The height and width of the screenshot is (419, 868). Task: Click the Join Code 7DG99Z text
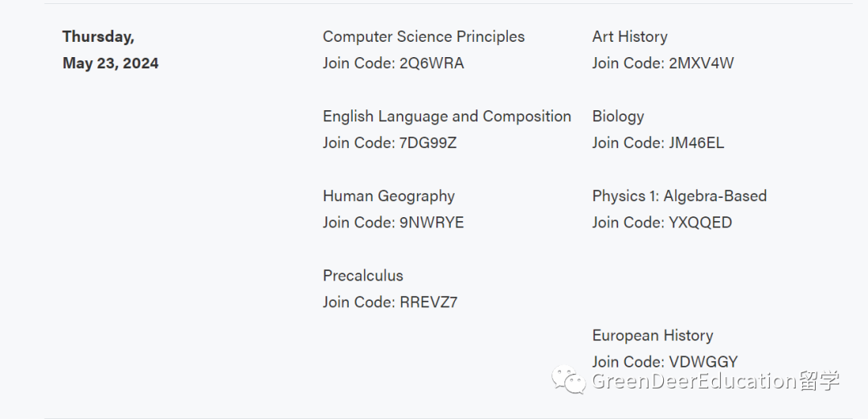point(390,143)
